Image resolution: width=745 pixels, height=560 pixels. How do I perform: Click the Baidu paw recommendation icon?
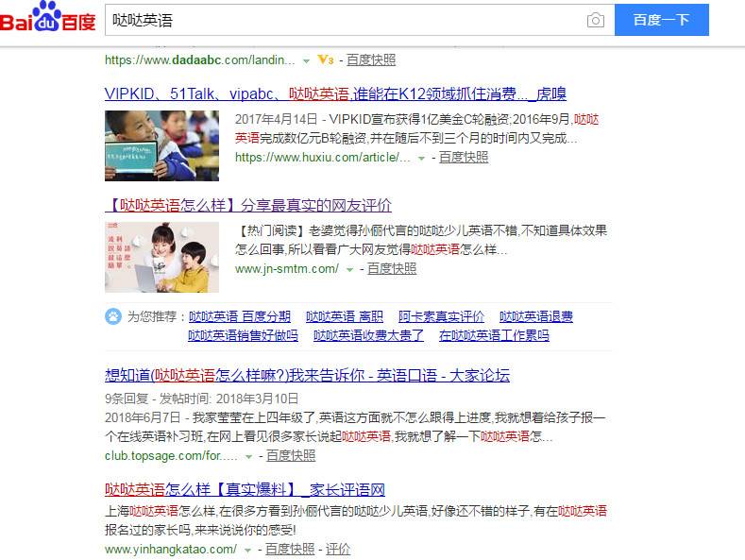pyautogui.click(x=113, y=316)
